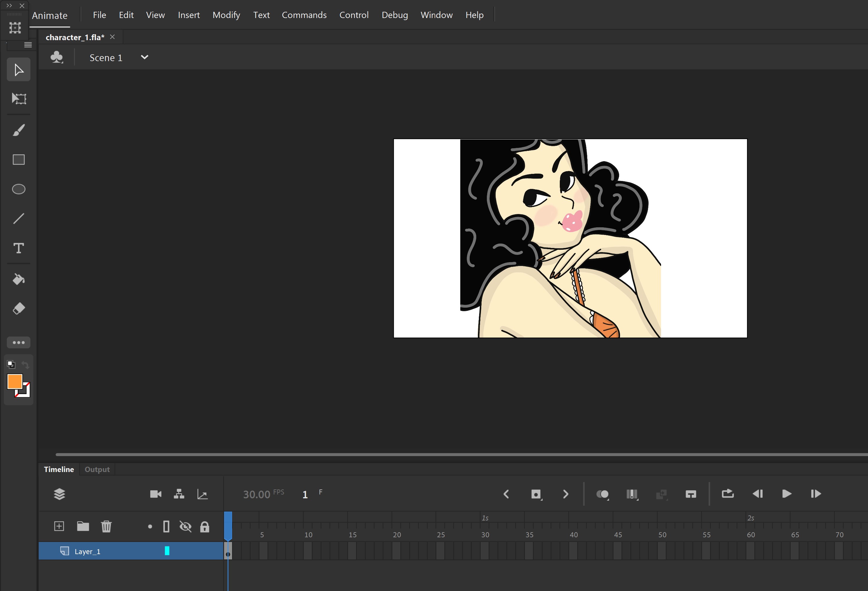Select the Free Transform tool

[19, 99]
